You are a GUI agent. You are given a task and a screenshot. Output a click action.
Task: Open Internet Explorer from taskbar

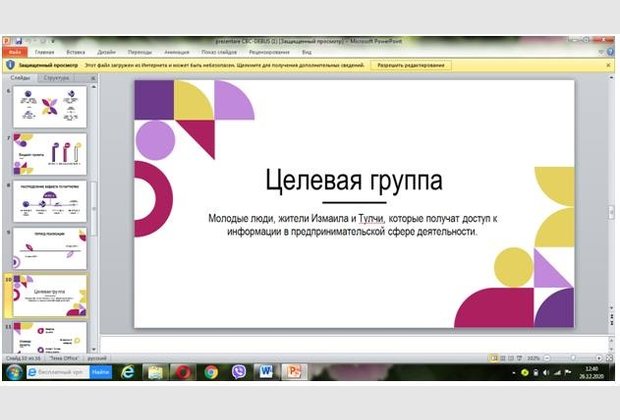[129, 371]
